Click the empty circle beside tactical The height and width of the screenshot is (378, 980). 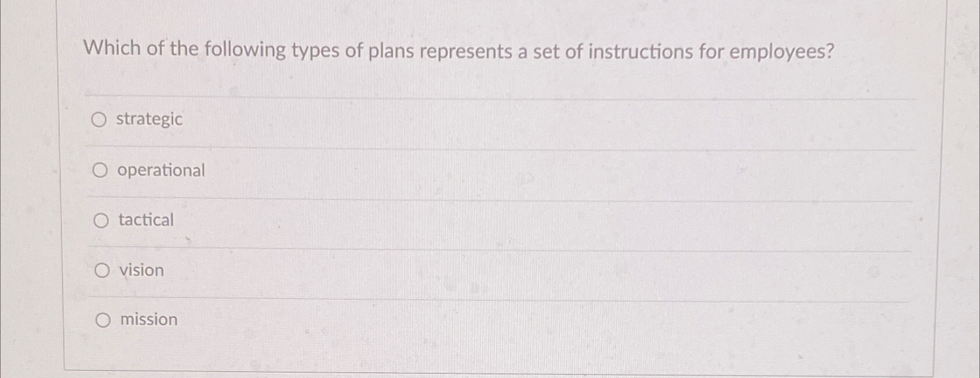click(101, 220)
